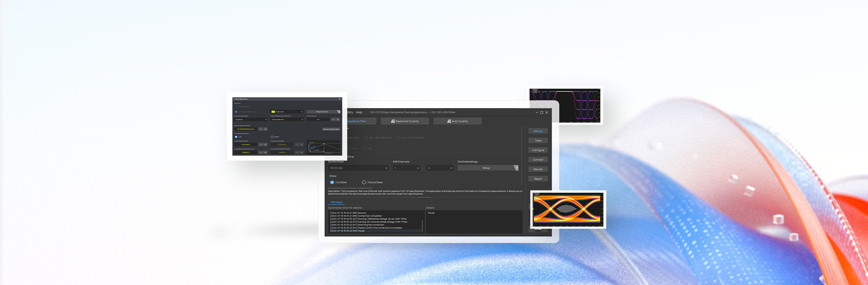Select 'Please confirm the connection is complete' message

(x=375, y=228)
